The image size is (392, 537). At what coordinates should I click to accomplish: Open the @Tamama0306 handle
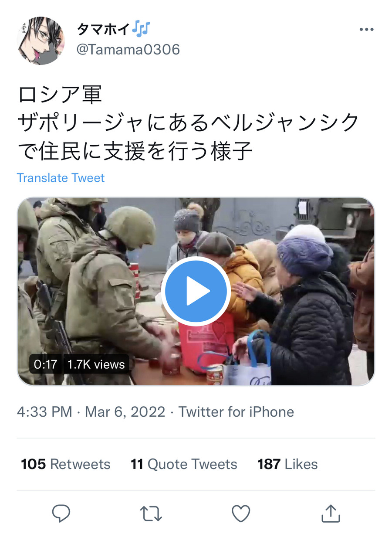(x=128, y=49)
